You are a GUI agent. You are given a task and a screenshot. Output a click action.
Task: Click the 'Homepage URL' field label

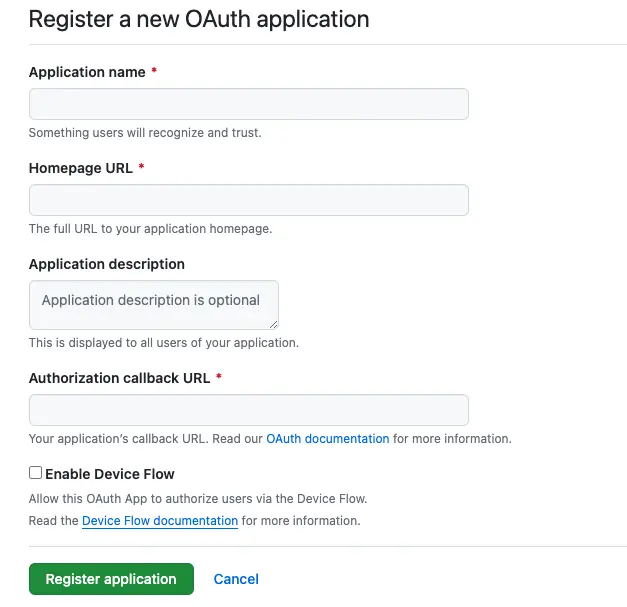(81, 168)
